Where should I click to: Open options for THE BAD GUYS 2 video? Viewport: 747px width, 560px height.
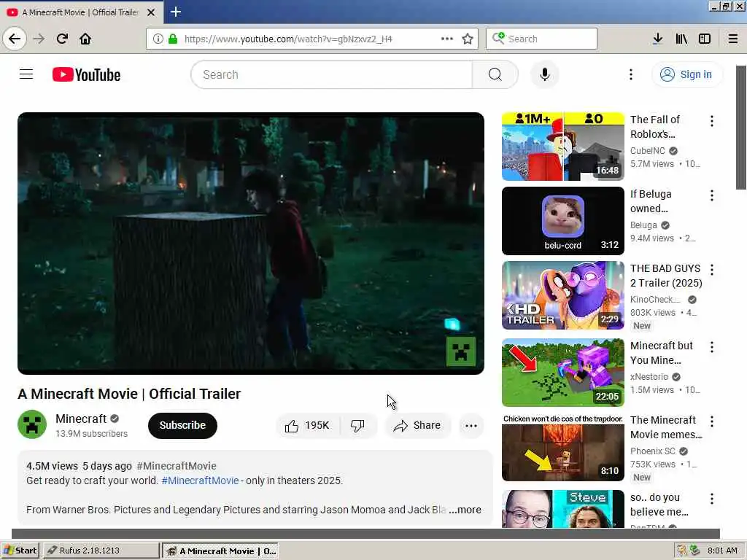coord(712,270)
